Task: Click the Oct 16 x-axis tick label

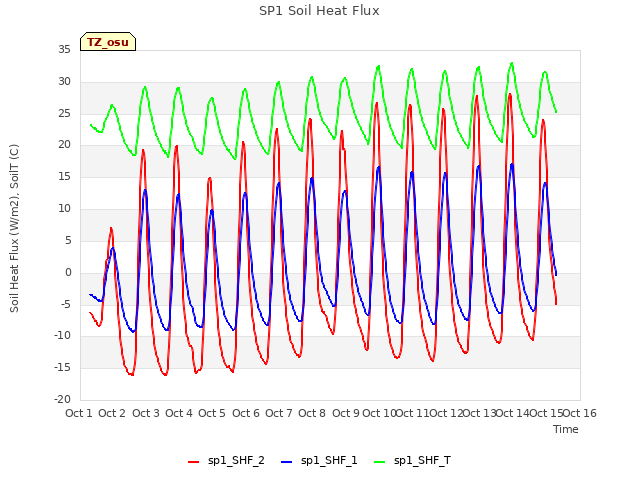Action: (580, 413)
